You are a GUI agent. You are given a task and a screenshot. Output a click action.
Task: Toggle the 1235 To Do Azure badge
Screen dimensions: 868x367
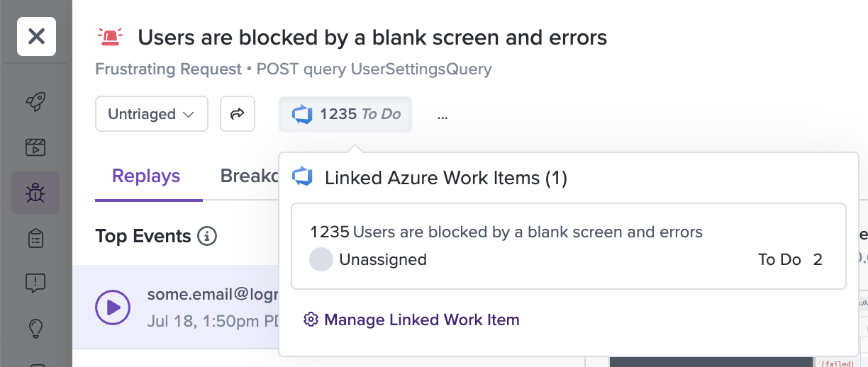click(x=345, y=114)
